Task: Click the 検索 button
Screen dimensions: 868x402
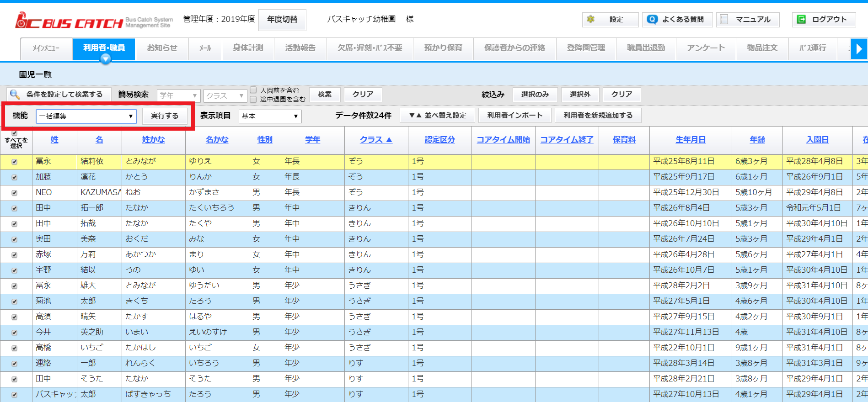Action: [x=325, y=95]
